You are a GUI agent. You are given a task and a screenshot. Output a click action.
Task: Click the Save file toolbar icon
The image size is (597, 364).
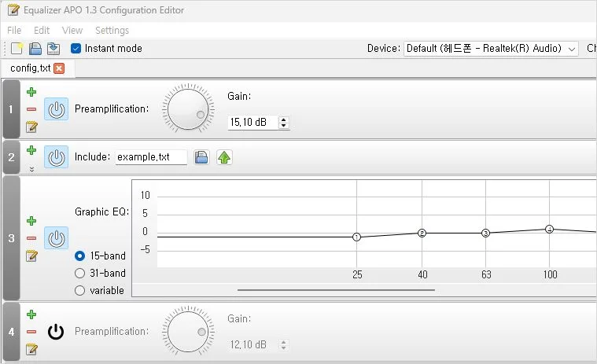tap(53, 49)
